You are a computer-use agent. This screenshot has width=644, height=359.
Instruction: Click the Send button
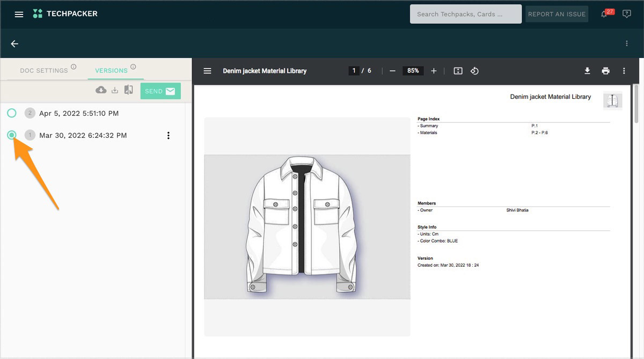[160, 91]
